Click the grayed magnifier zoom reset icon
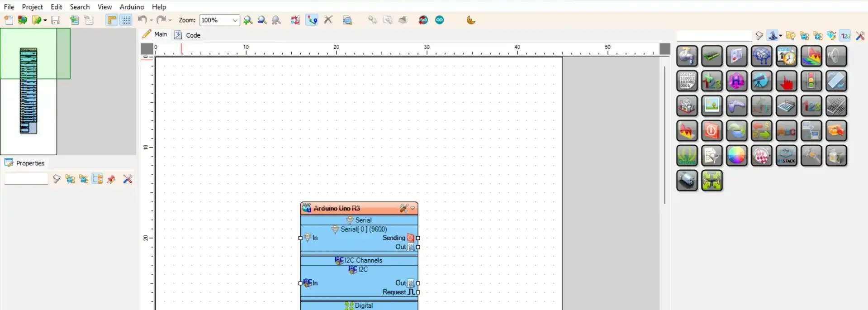 point(276,20)
